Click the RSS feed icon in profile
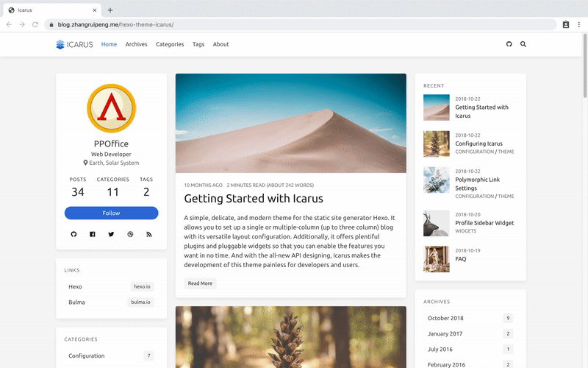The height and width of the screenshot is (368, 588). (x=149, y=234)
